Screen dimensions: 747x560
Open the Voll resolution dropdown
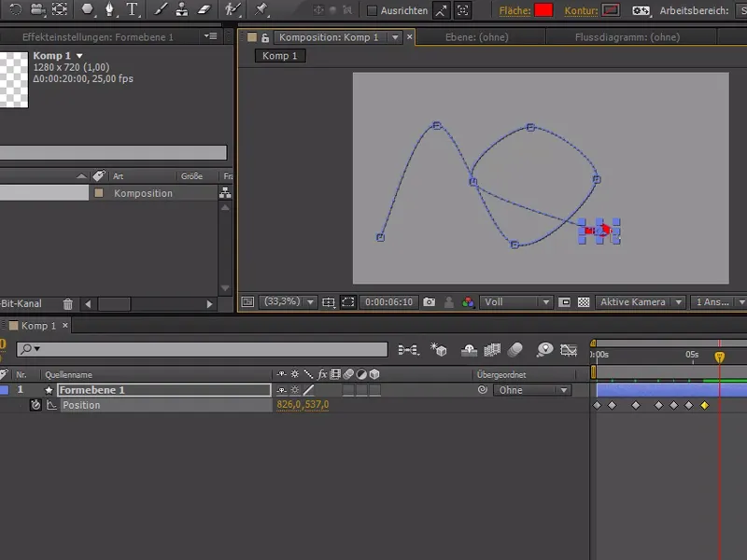(516, 301)
